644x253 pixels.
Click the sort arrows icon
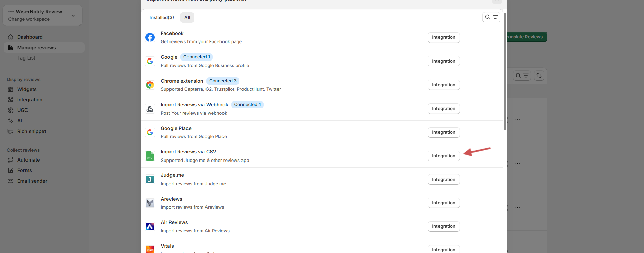point(539,75)
